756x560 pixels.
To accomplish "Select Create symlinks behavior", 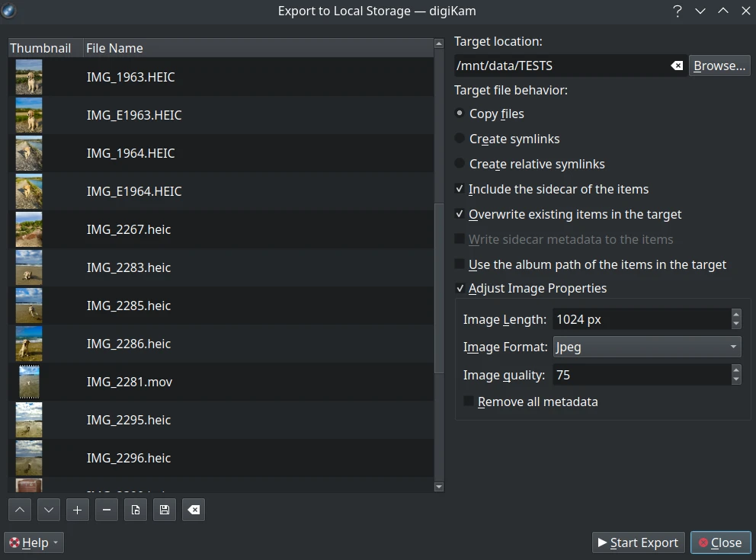I will click(460, 139).
